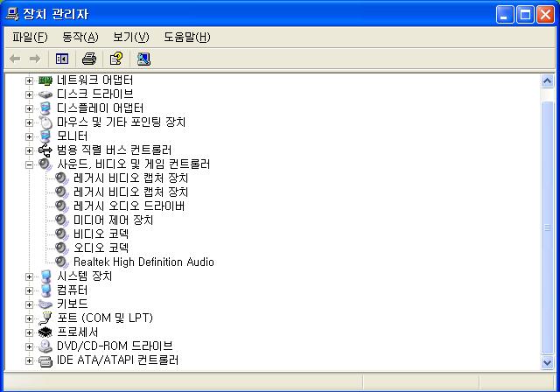Click the 시스템 장치 computer icon
Viewport: 560px width, 392px height.
[x=46, y=276]
